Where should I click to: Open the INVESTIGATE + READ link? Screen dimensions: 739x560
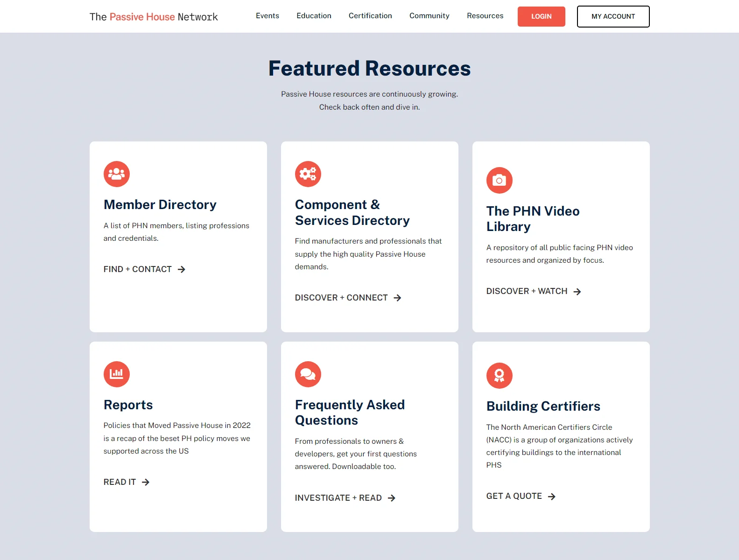tap(345, 498)
